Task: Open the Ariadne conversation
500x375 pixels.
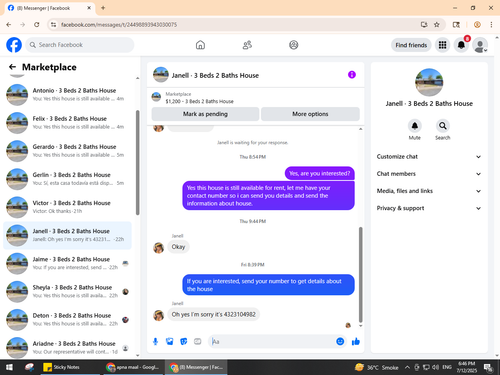Action: pyautogui.click(x=67, y=348)
